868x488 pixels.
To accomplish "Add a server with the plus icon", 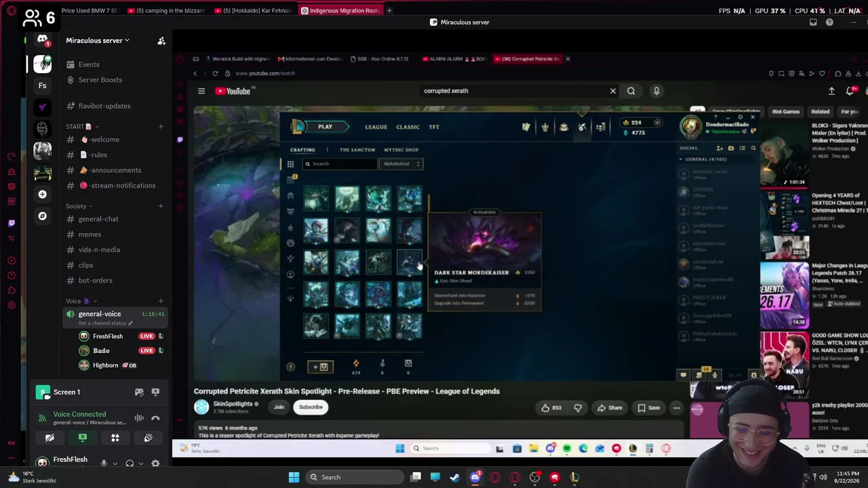I will (42, 195).
